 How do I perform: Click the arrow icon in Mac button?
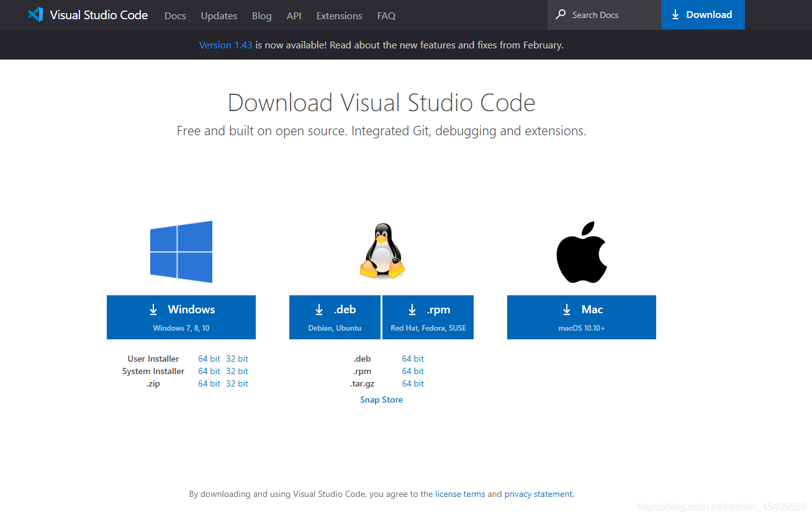[567, 310]
